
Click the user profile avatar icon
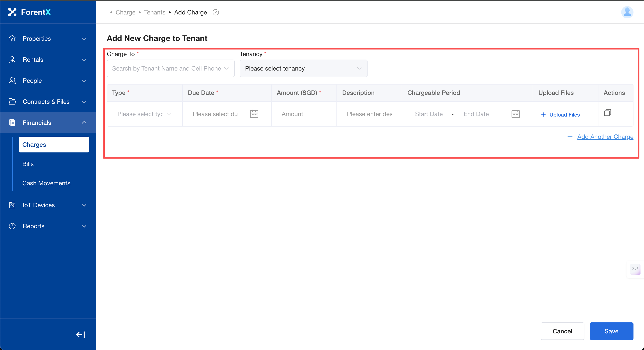pyautogui.click(x=627, y=12)
